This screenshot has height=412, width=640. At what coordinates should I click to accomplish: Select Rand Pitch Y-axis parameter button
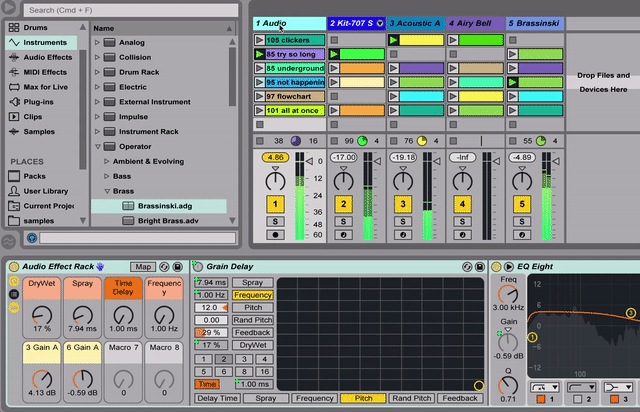coord(253,320)
